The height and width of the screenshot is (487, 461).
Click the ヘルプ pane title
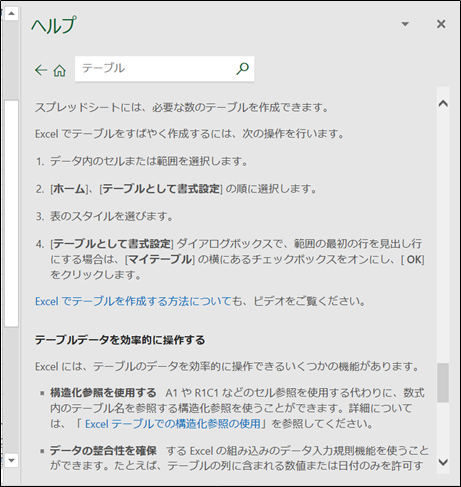click(54, 25)
